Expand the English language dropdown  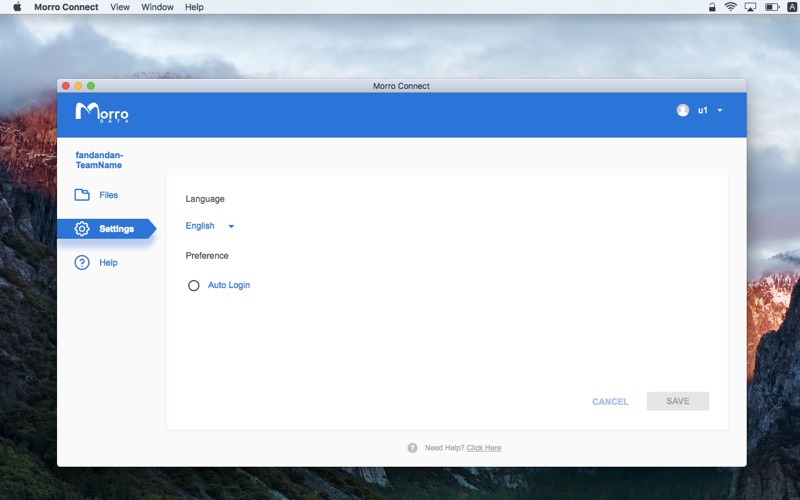pos(210,226)
